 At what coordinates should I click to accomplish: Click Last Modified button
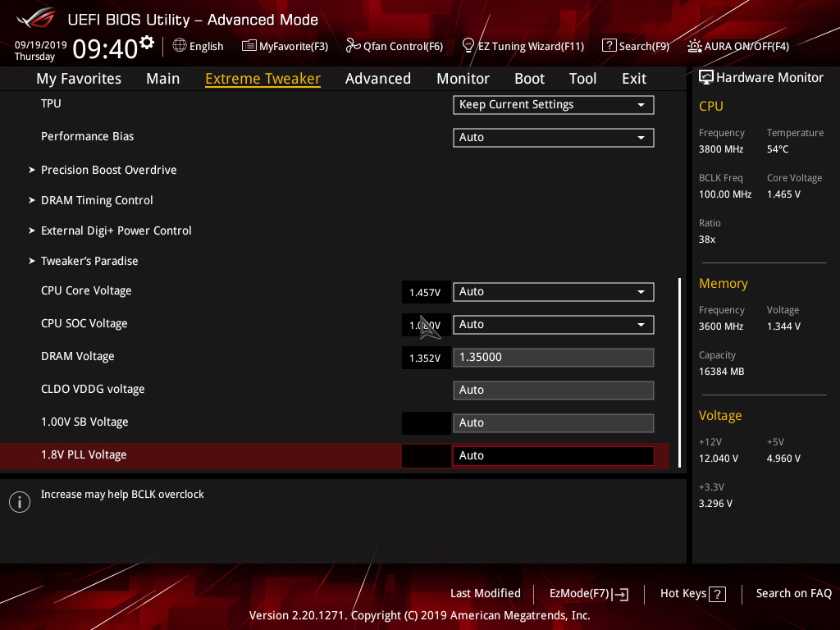486,594
